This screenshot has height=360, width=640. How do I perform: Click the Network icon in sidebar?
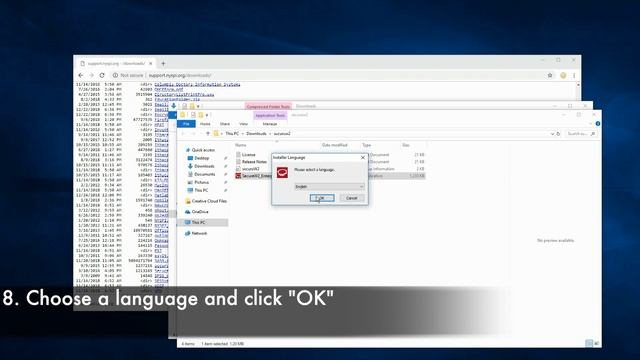click(187, 233)
